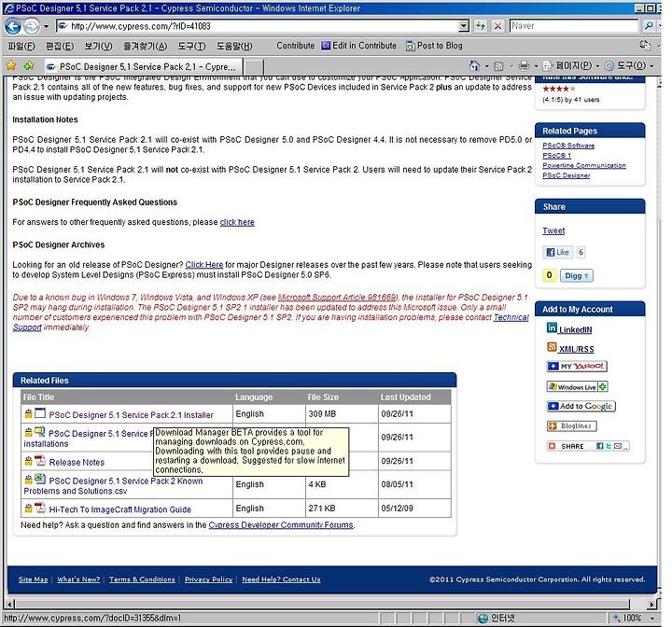Viewport: 672px width, 627px height.
Task: Open PSoC Designer related page link
Action: pos(567,175)
